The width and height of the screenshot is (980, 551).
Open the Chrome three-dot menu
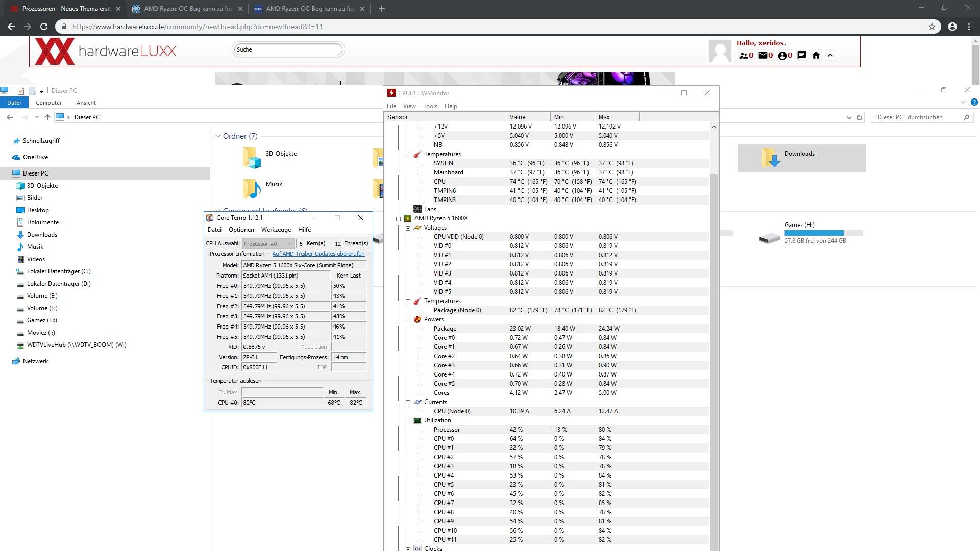[969, 27]
